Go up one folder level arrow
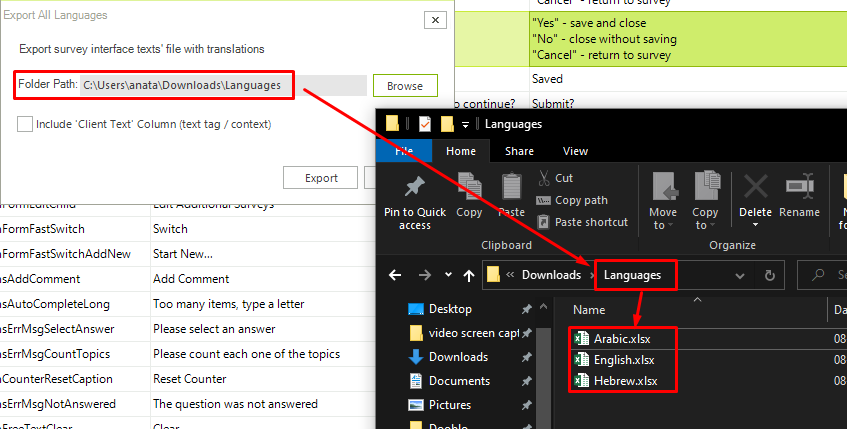This screenshot has width=847, height=429. (469, 276)
